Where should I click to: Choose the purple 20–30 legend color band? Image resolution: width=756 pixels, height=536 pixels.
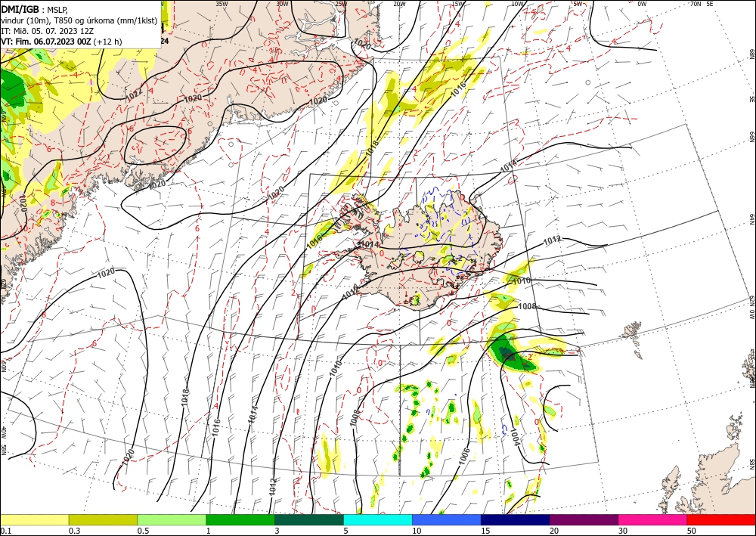pyautogui.click(x=584, y=519)
